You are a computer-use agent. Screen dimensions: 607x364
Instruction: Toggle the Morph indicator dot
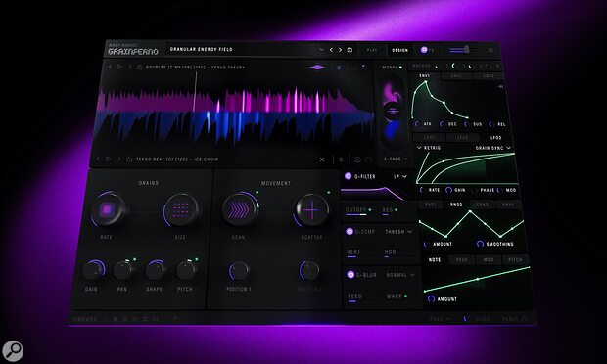click(x=400, y=68)
